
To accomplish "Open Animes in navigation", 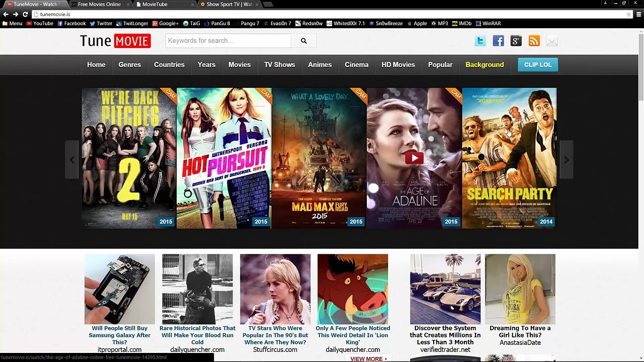I will tap(320, 65).
